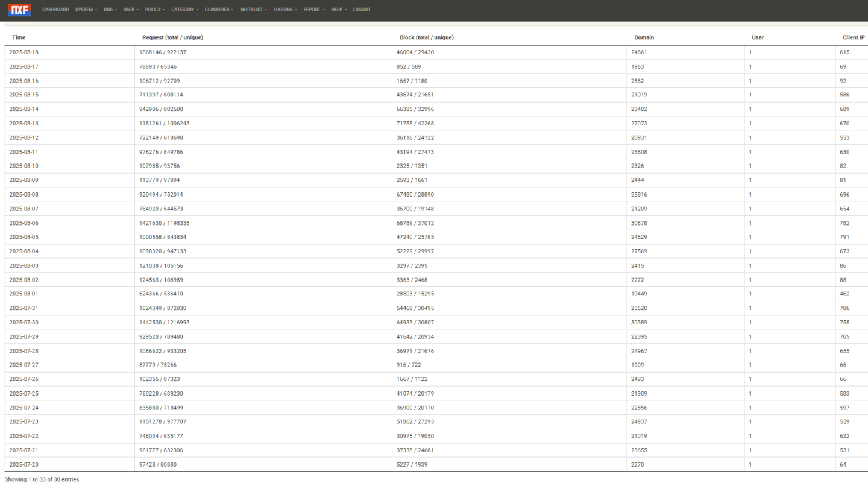The width and height of the screenshot is (868, 486).
Task: Open the HELP menu
Action: click(338, 9)
